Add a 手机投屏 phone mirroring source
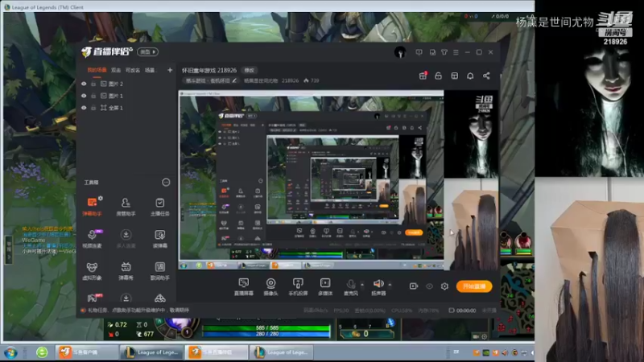Viewport: 644px width, 362px height. pyautogui.click(x=298, y=286)
